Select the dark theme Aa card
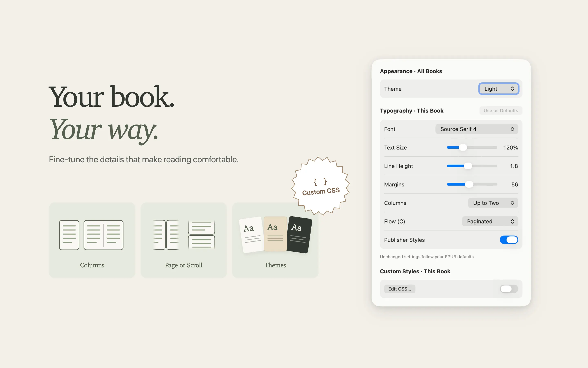 (x=299, y=235)
